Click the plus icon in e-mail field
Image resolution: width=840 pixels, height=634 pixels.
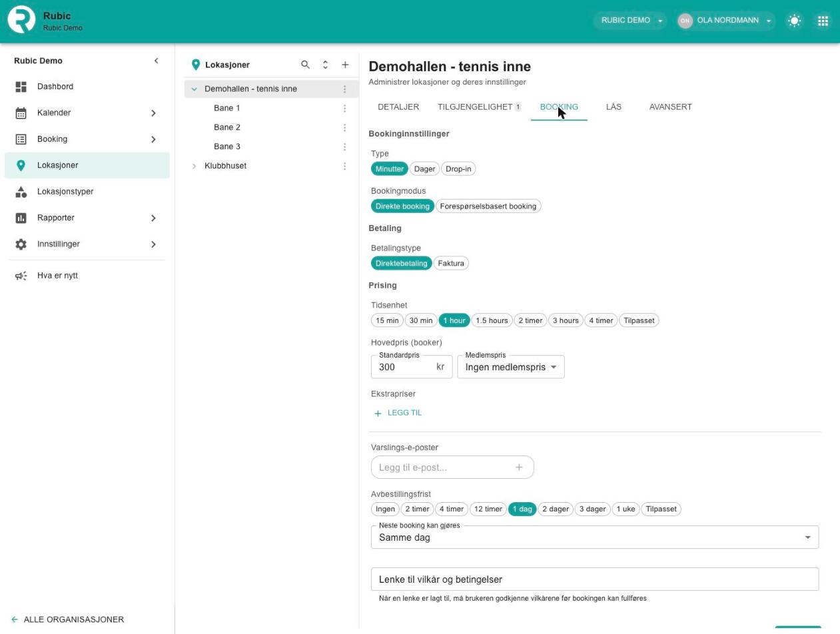click(519, 468)
